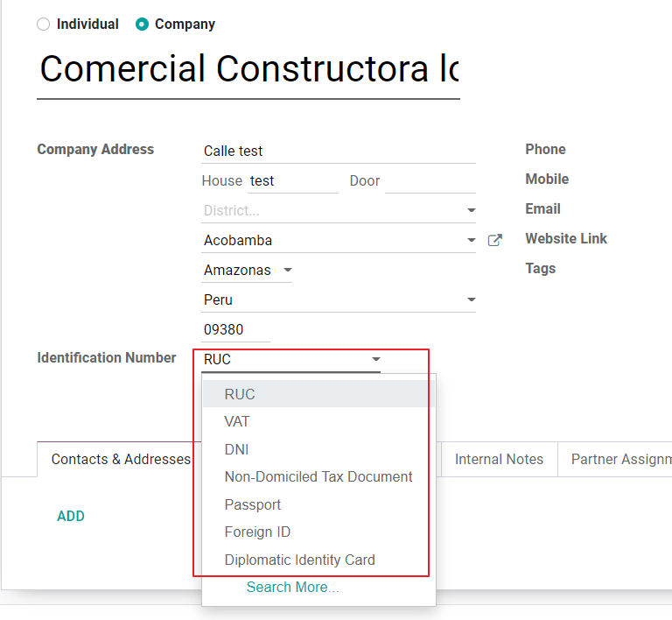The width and height of the screenshot is (672, 620).
Task: Click the zip code field 09380
Action: point(234,330)
